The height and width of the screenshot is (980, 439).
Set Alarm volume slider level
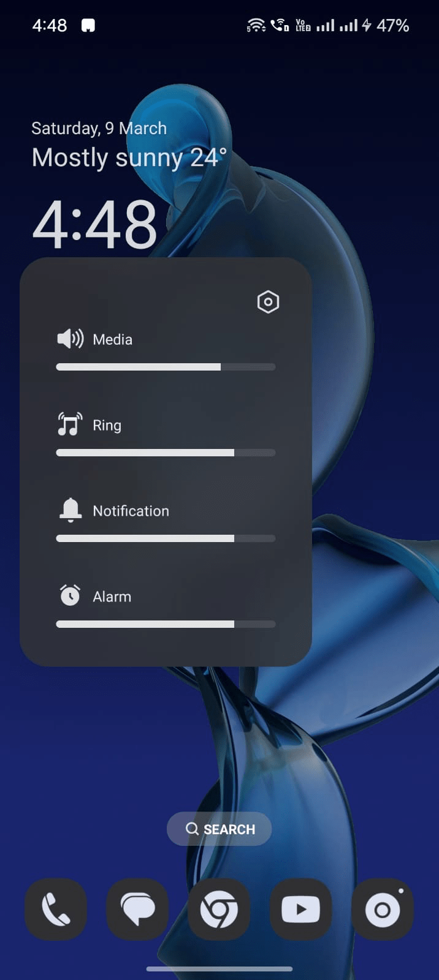(166, 624)
